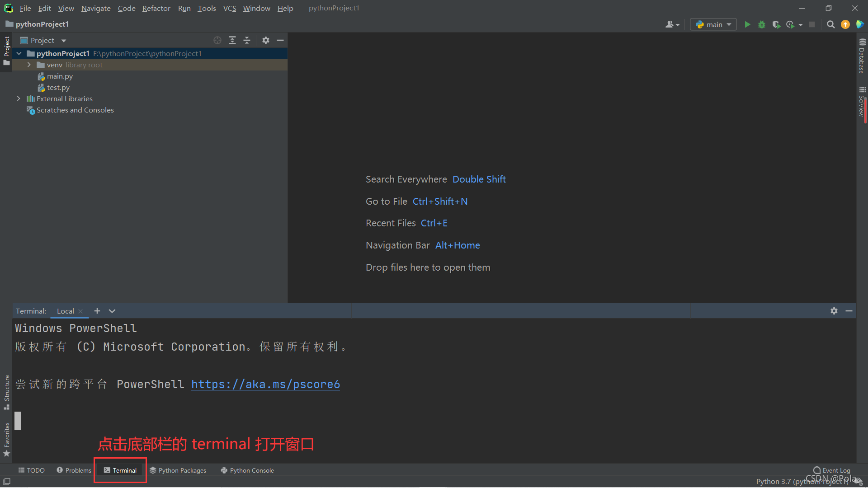The image size is (868, 488).
Task: Toggle tool window bars corner icon
Action: click(x=6, y=482)
